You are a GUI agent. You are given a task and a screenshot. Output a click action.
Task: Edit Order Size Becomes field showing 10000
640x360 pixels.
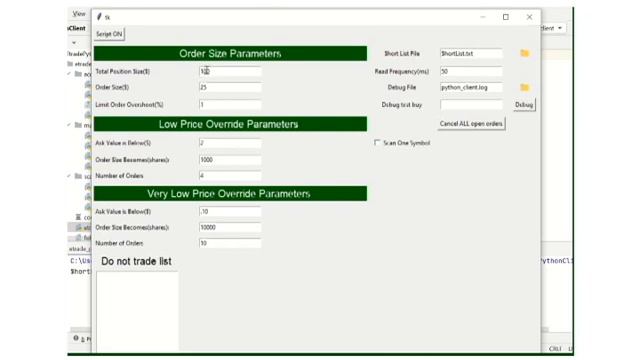click(x=230, y=227)
